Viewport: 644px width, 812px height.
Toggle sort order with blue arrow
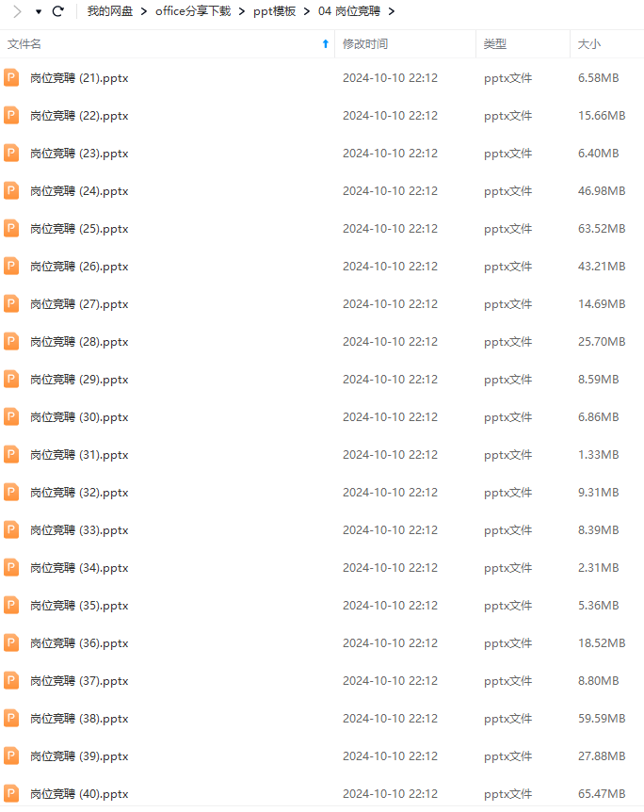coord(326,44)
